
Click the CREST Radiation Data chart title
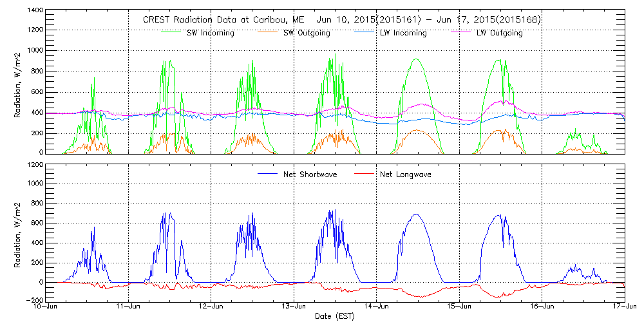341,20
